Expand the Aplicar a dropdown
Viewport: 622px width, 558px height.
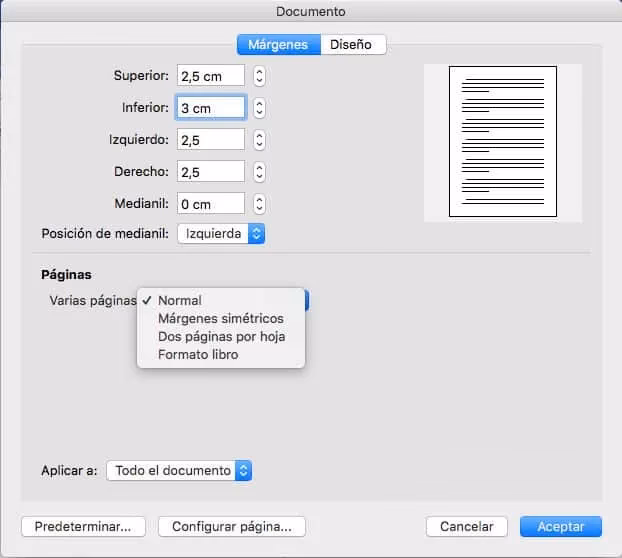click(x=178, y=470)
